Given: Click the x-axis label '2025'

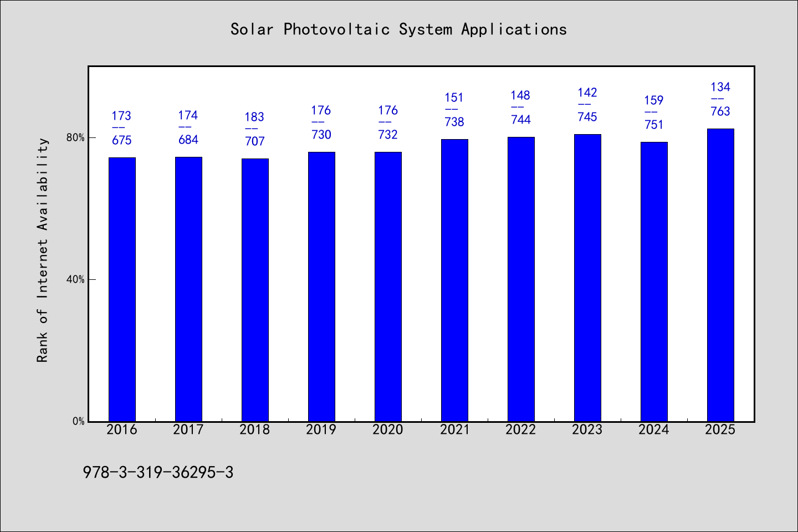Looking at the screenshot, I should click(x=720, y=429).
